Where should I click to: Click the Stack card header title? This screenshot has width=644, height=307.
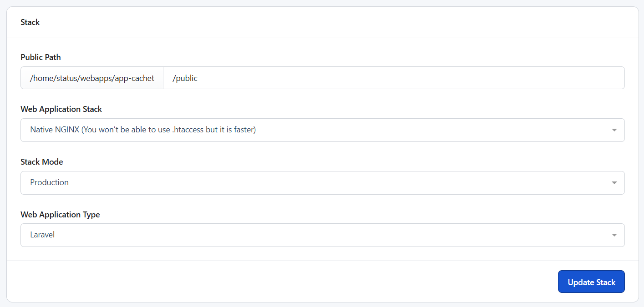point(30,22)
